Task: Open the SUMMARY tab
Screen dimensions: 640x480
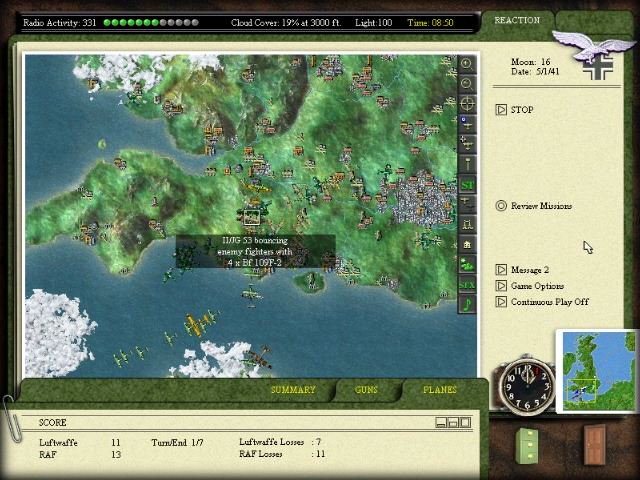Action: [293, 390]
